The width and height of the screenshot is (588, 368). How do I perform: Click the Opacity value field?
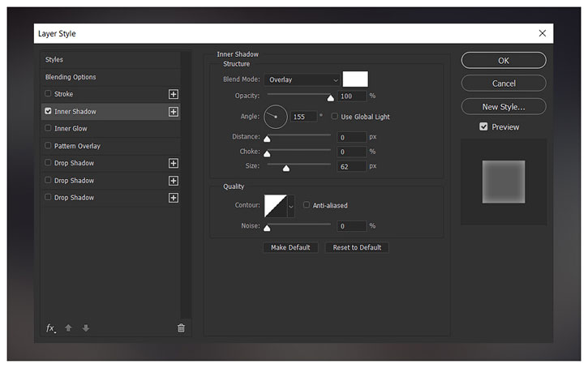point(351,96)
